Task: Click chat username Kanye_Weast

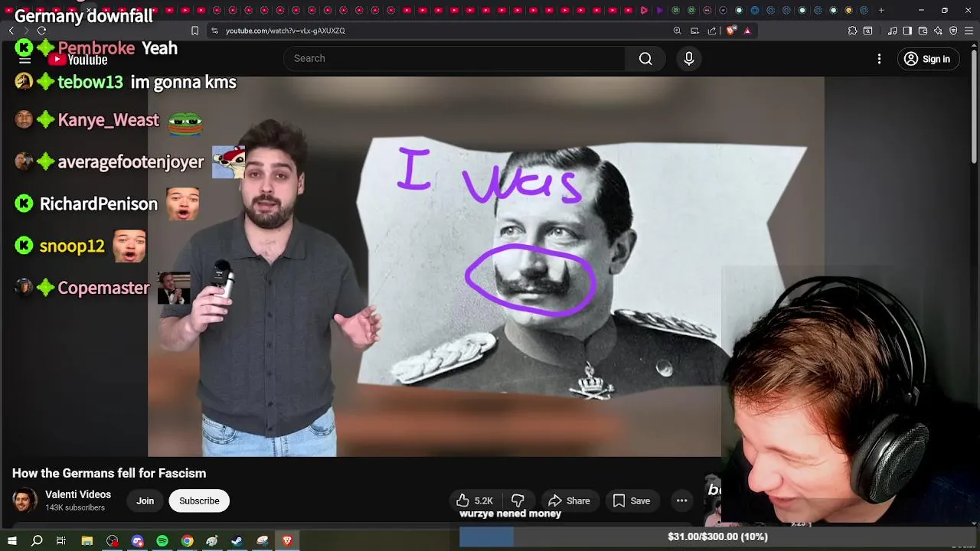Action: tap(108, 120)
